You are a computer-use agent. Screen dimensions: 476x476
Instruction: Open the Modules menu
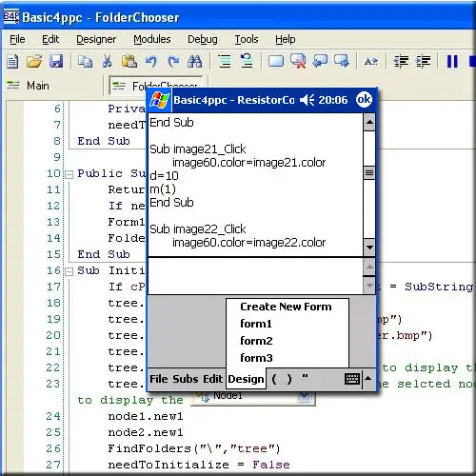(152, 39)
